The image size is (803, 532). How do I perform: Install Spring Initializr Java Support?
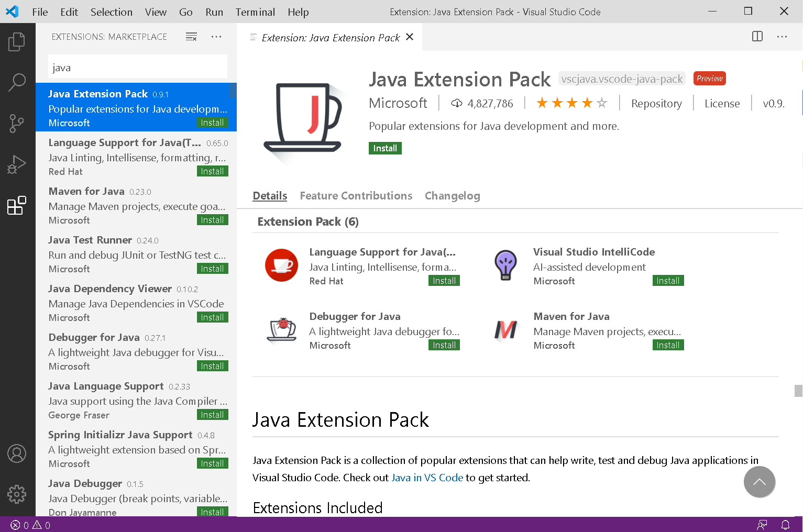point(212,463)
